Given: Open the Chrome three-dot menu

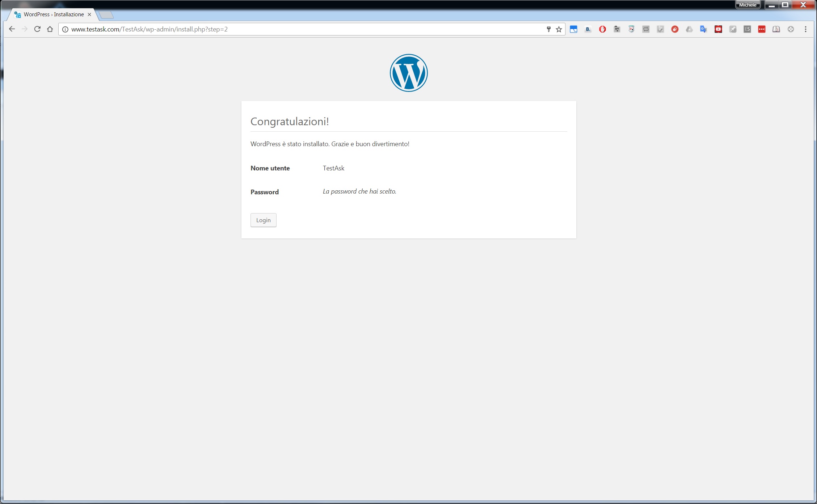Looking at the screenshot, I should click(x=805, y=29).
